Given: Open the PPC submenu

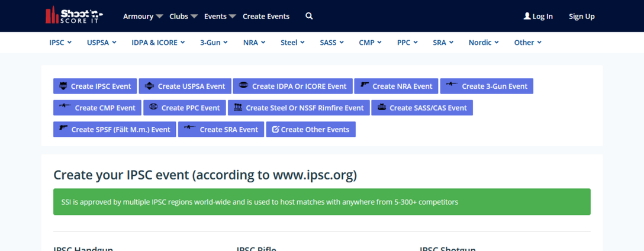Looking at the screenshot, I should [407, 42].
